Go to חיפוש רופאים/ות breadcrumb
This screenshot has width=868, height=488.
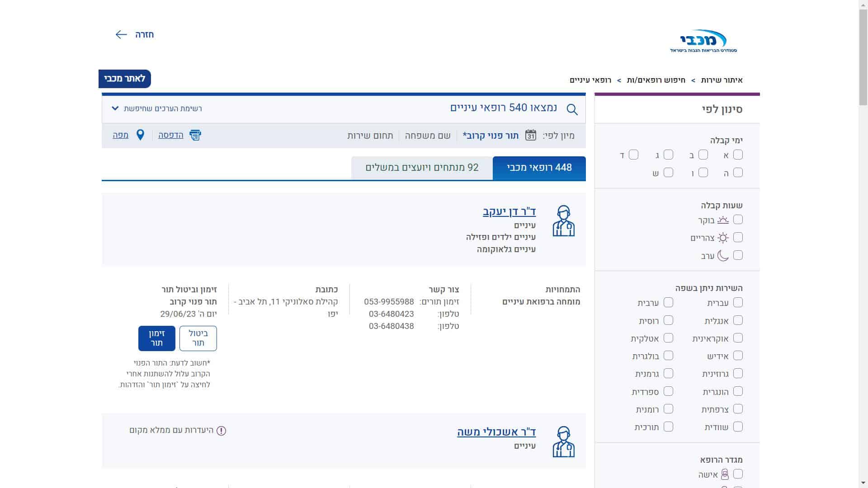tap(656, 80)
